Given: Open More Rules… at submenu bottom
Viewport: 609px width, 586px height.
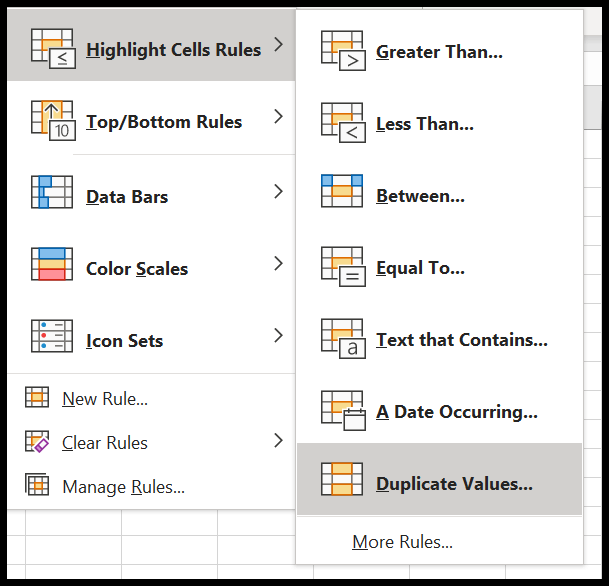Looking at the screenshot, I should click(x=402, y=542).
